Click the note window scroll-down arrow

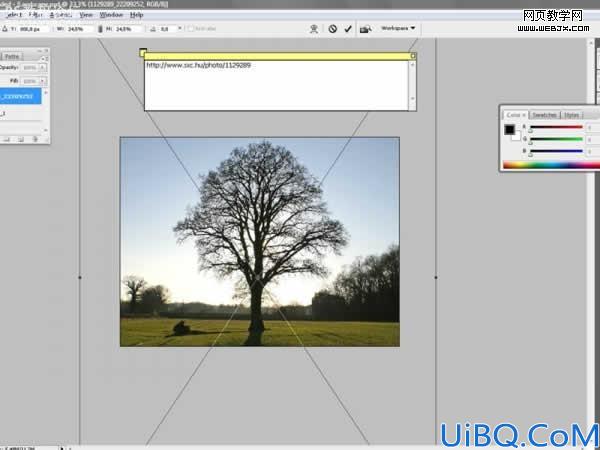[412, 98]
